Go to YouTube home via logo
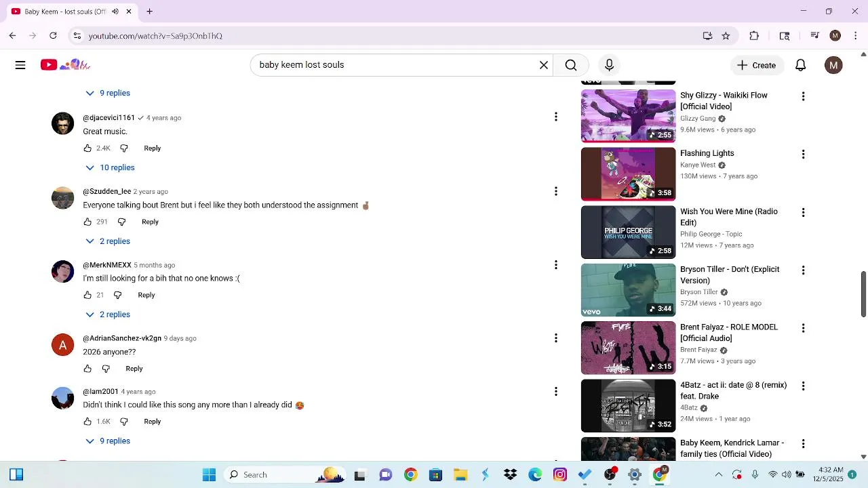868x488 pixels. (65, 65)
